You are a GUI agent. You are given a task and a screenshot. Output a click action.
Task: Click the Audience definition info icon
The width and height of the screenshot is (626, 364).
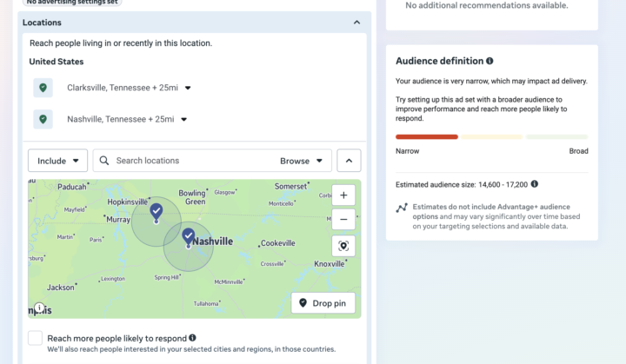tap(489, 61)
